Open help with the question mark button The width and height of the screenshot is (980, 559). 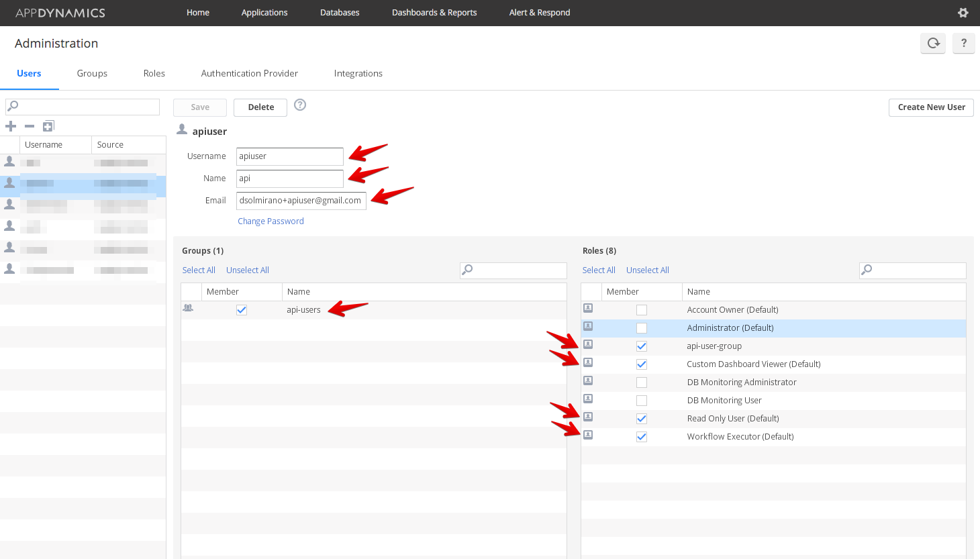pyautogui.click(x=963, y=43)
